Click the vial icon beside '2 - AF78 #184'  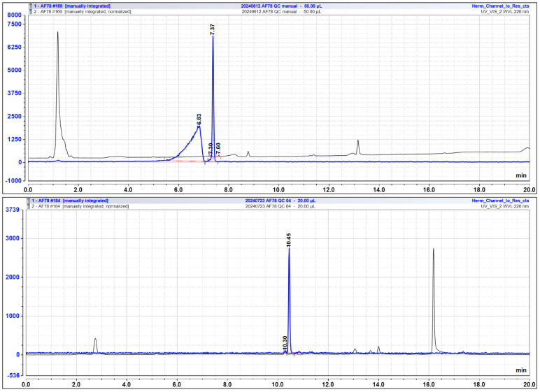click(x=29, y=206)
